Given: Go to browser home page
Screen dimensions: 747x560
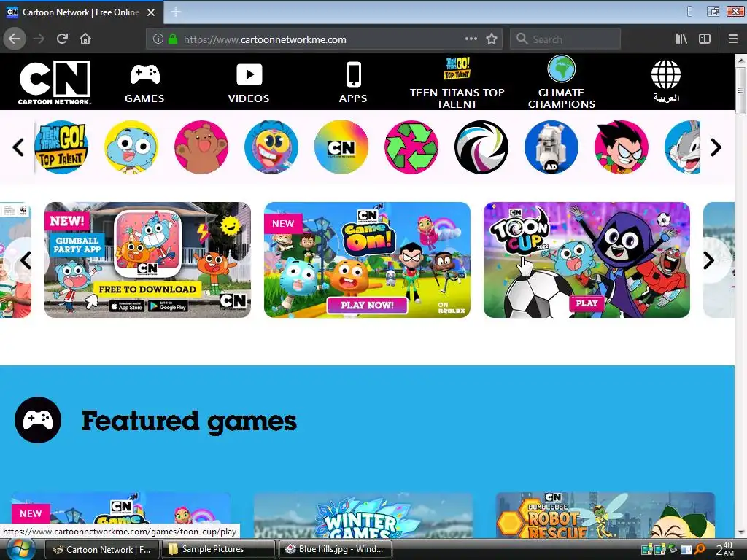Looking at the screenshot, I should pos(85,39).
